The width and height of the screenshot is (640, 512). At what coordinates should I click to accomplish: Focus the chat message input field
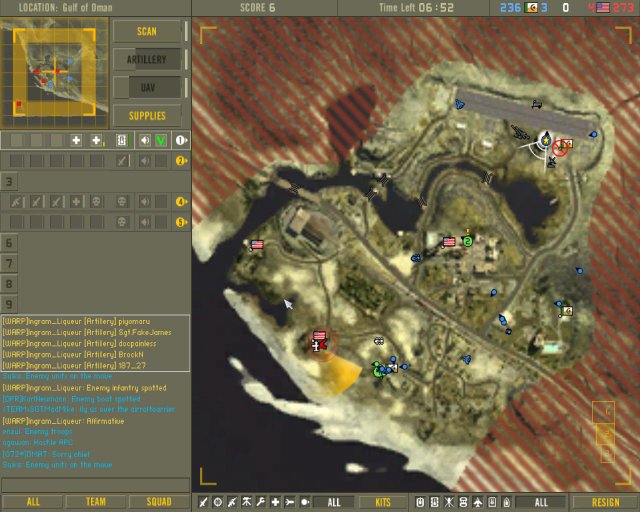(96, 485)
